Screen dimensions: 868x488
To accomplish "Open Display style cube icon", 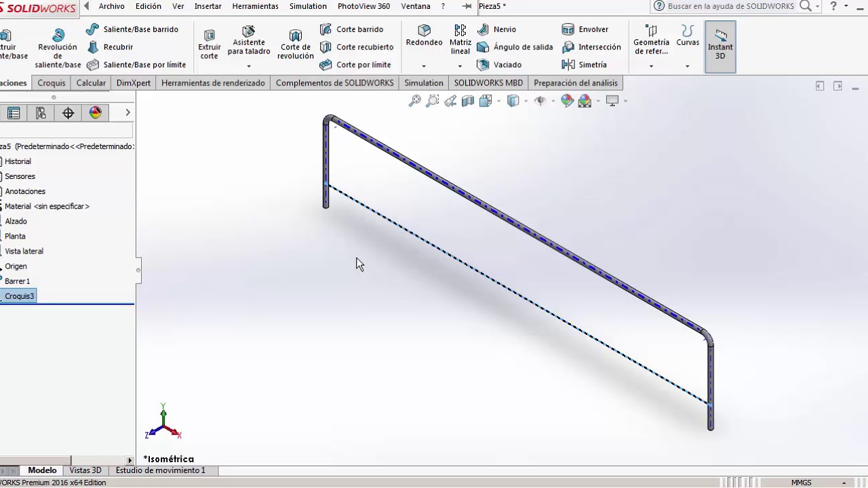I will [513, 101].
